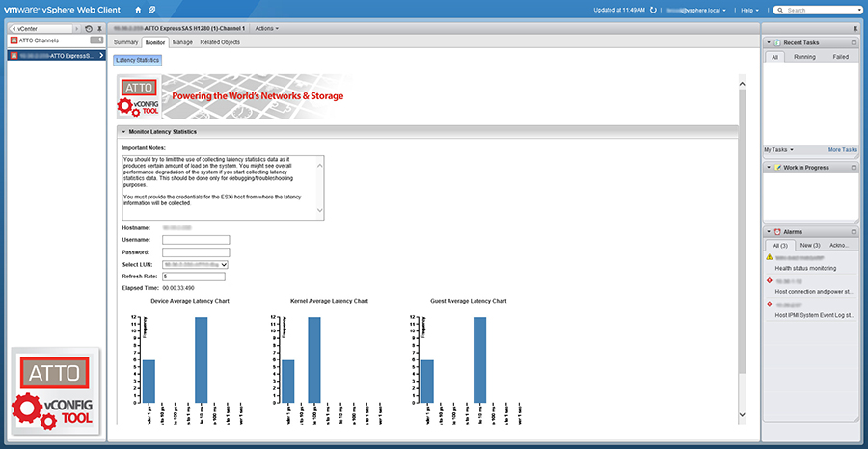Image resolution: width=868 pixels, height=449 pixels.
Task: Click the Password input field
Action: pyautogui.click(x=196, y=252)
